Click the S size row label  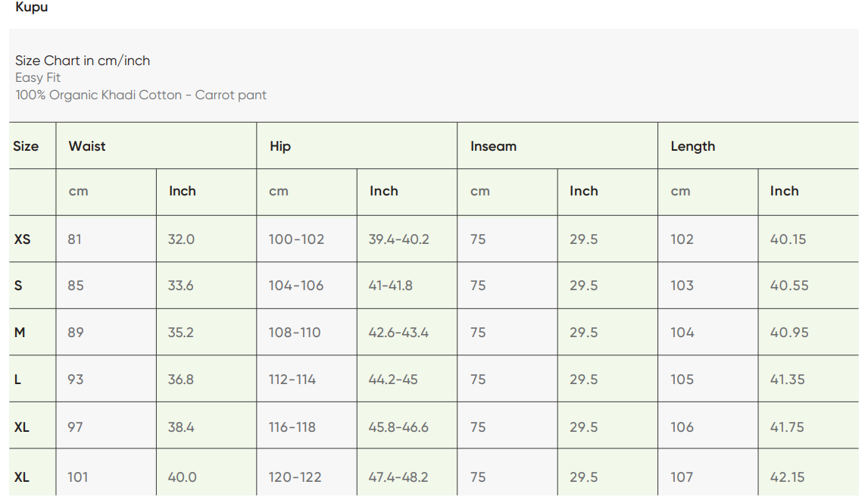pos(18,286)
